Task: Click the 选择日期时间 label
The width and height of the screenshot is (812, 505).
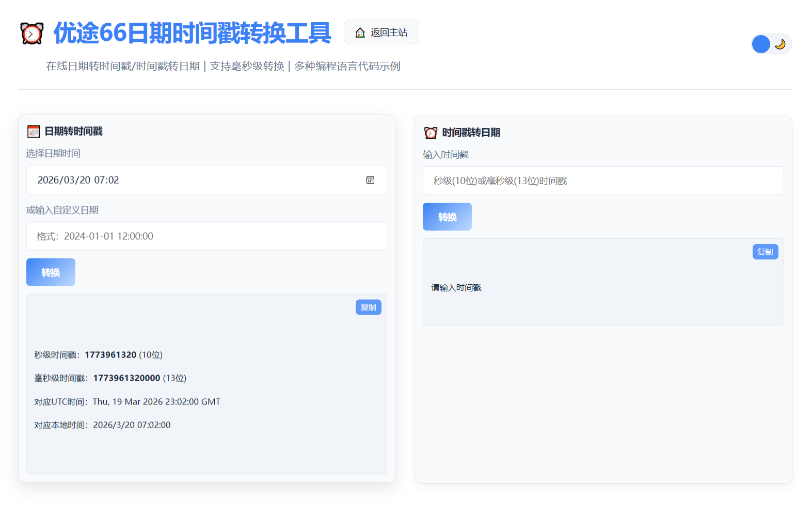Action: (53, 153)
